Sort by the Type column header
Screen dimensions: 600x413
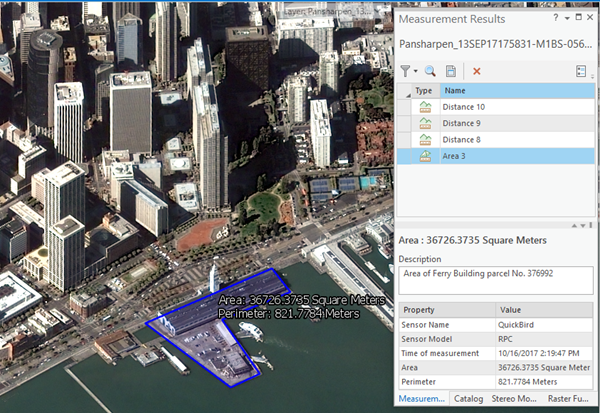point(424,91)
